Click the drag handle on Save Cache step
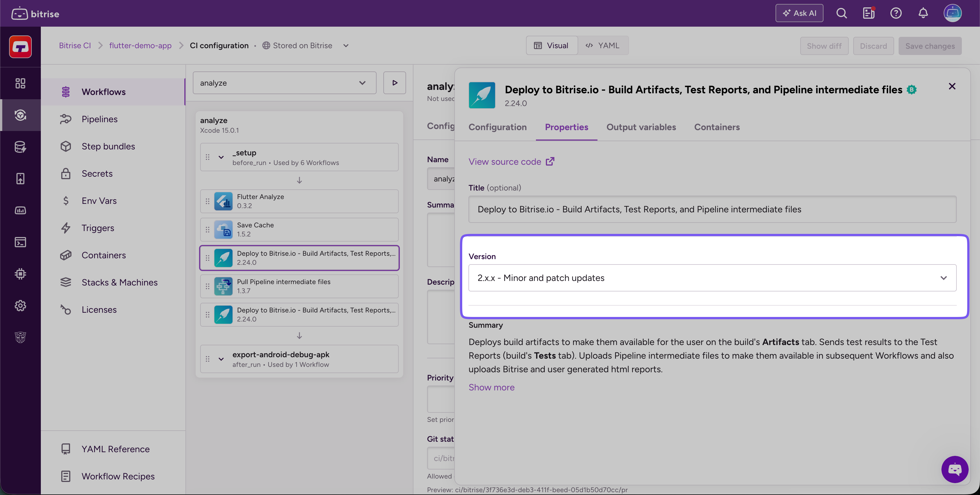The height and width of the screenshot is (495, 980). [207, 229]
